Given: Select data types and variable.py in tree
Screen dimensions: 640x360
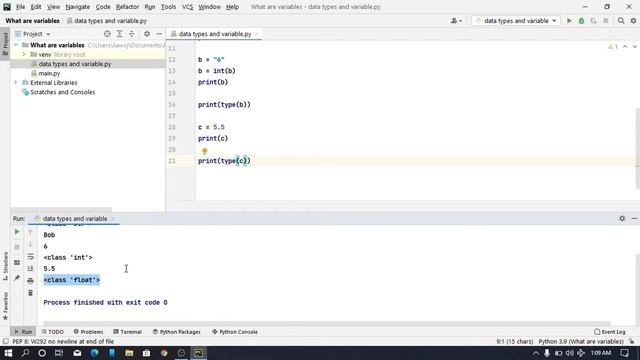Looking at the screenshot, I should [75, 64].
